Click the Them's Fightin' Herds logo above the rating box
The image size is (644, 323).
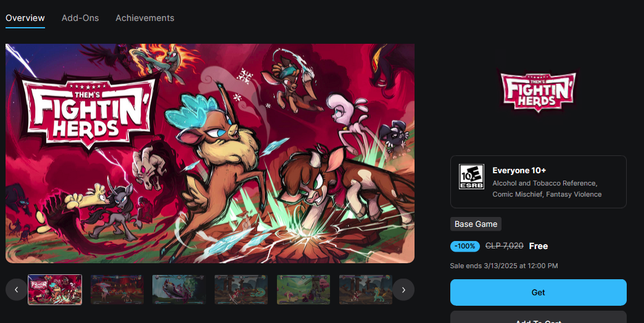click(538, 92)
